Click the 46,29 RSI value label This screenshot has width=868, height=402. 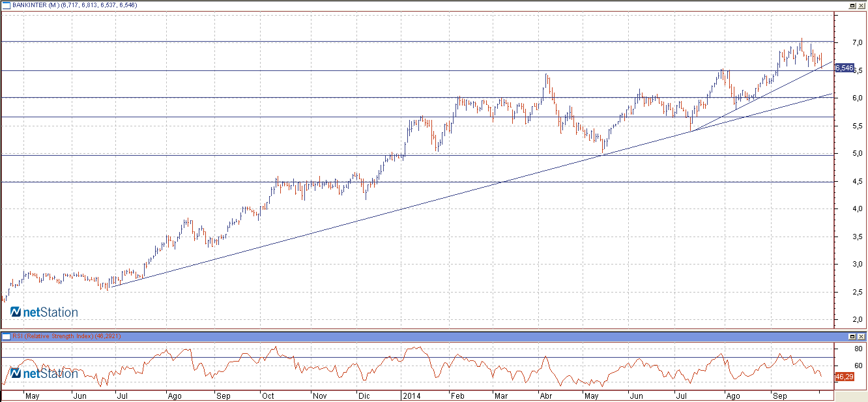(844, 377)
